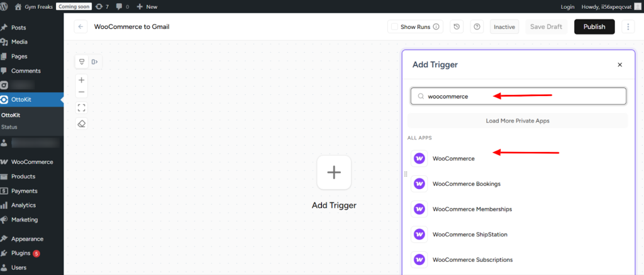Zoom out on the canvas with minus
644x275 pixels.
pyautogui.click(x=81, y=92)
